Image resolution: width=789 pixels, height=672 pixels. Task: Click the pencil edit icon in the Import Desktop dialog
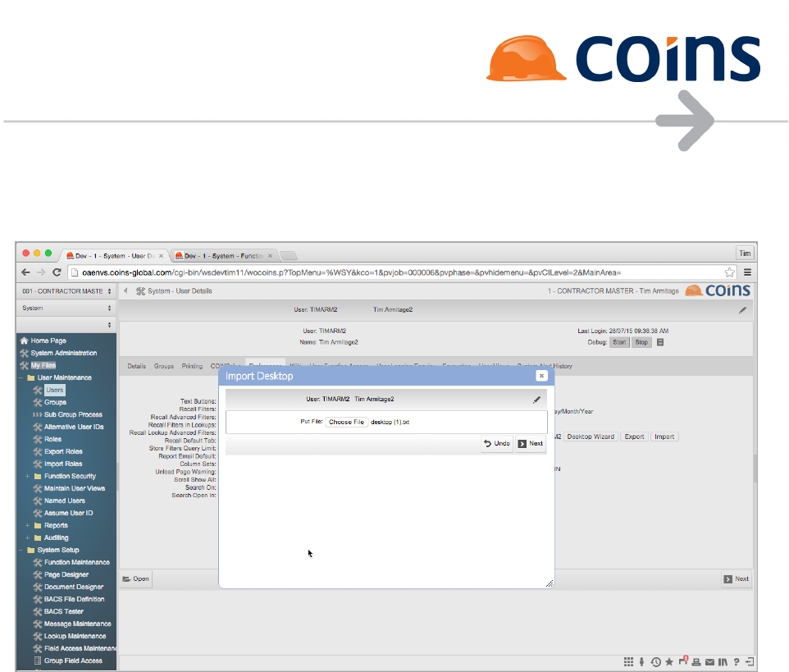[x=537, y=399]
